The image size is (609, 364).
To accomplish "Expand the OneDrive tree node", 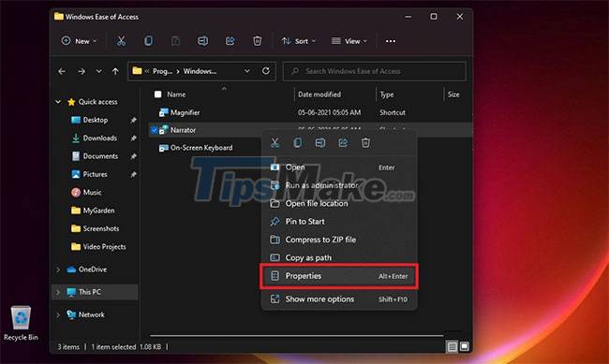I will 58,269.
